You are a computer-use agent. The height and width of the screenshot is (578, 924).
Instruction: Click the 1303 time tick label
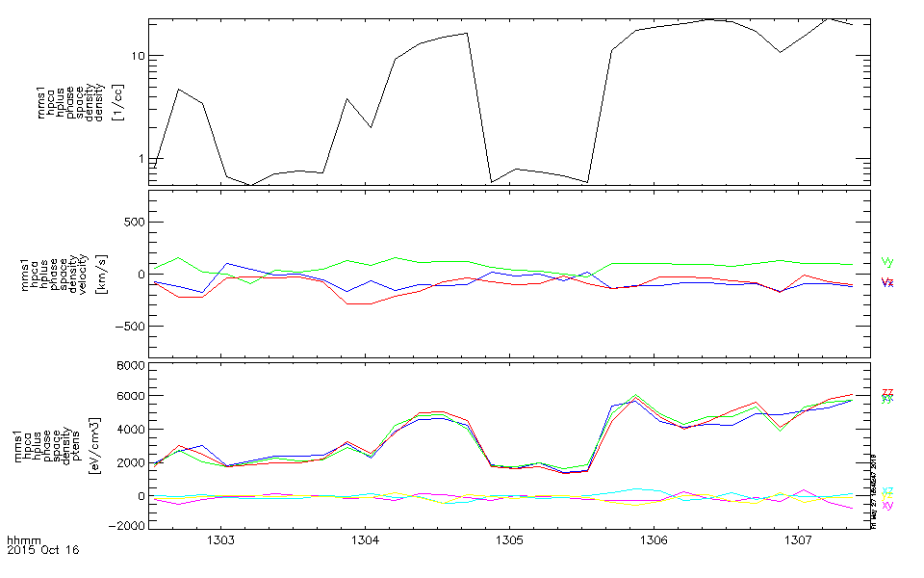[221, 541]
